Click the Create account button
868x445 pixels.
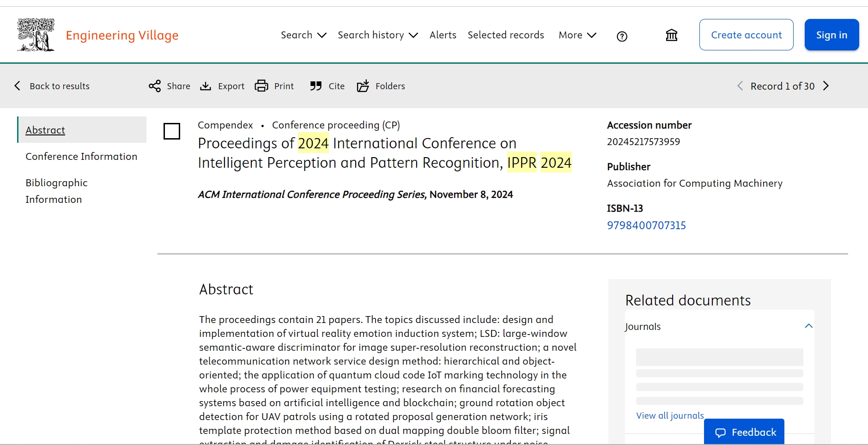pyautogui.click(x=746, y=35)
